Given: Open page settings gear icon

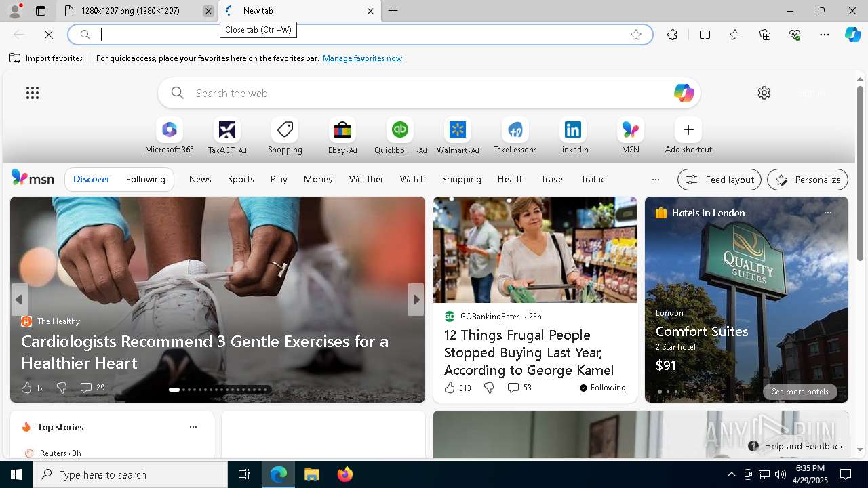Looking at the screenshot, I should (x=764, y=93).
